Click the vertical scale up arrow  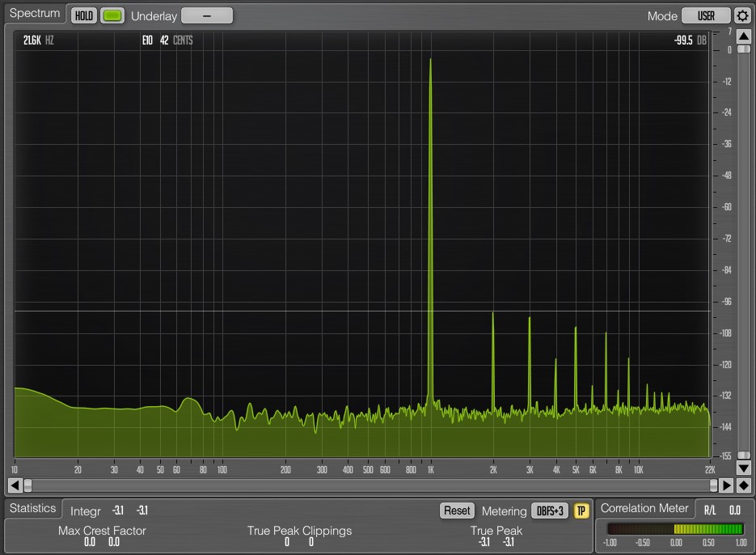click(744, 36)
